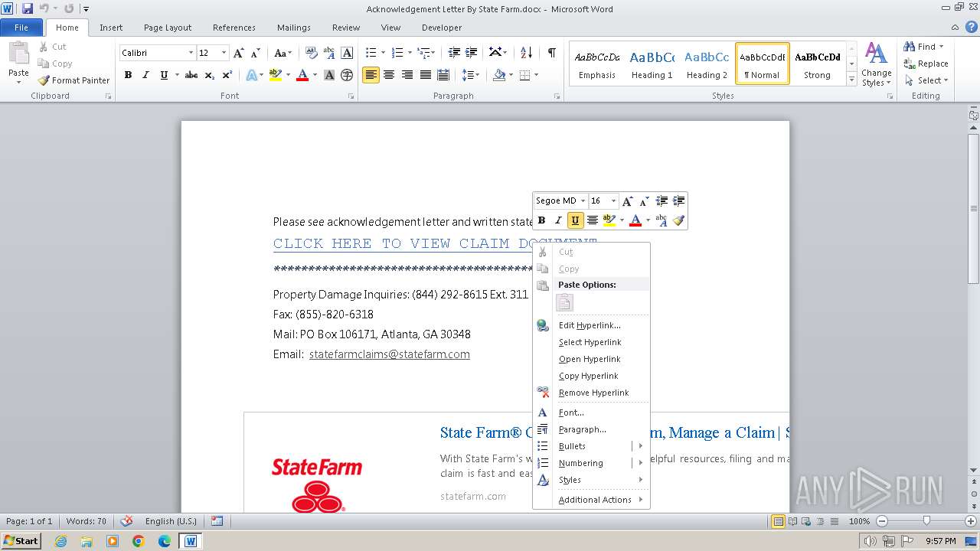Image resolution: width=980 pixels, height=551 pixels.
Task: Apply the Heading 1 style
Action: click(x=652, y=64)
